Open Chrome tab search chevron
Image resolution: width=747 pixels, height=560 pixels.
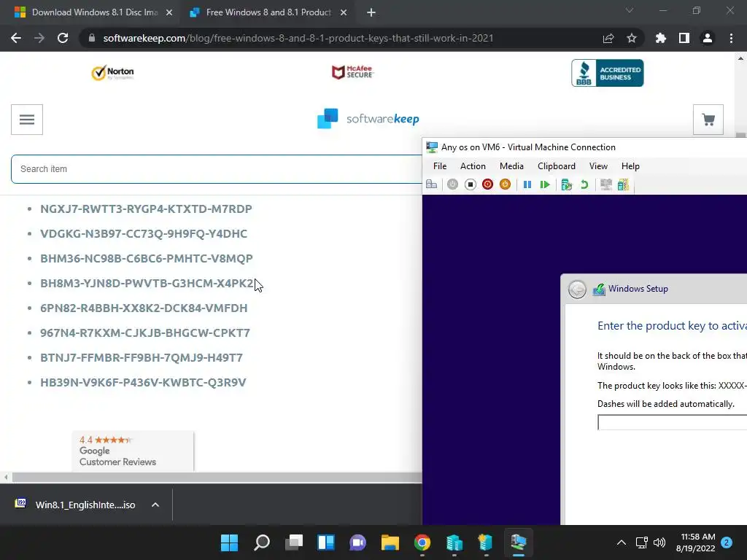[630, 10]
